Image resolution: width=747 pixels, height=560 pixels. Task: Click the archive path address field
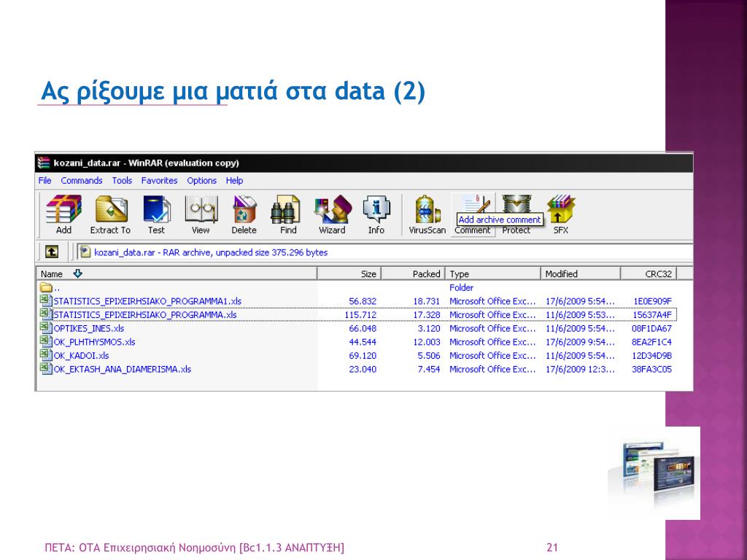point(384,252)
